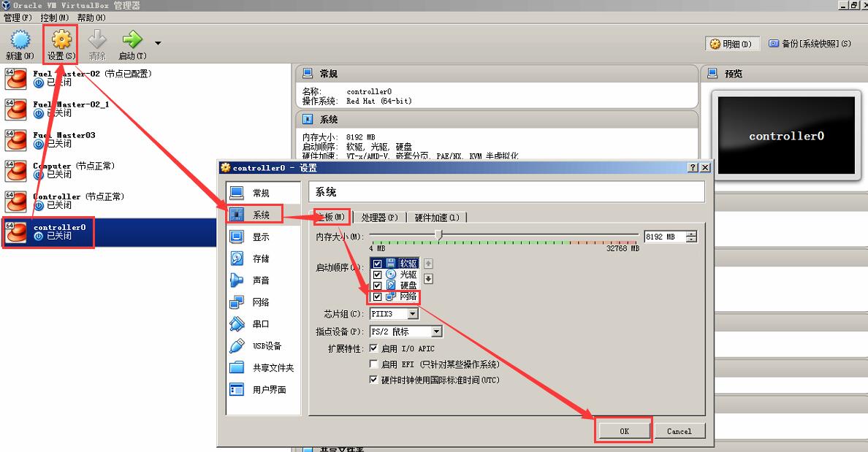The height and width of the screenshot is (452, 868).
Task: Click OK to confirm settings
Action: 624,431
